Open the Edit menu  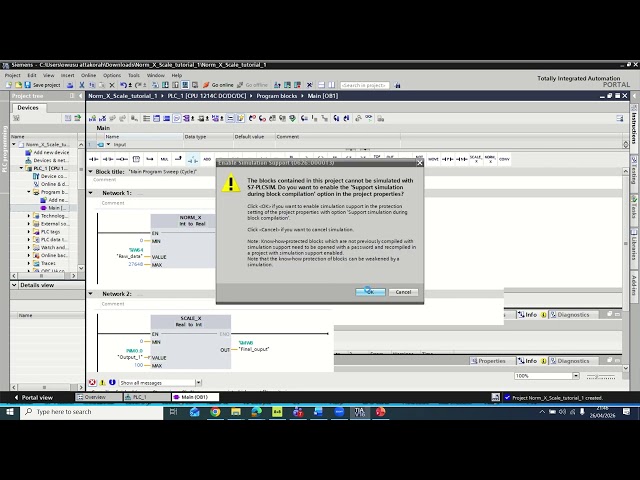[x=32, y=76]
